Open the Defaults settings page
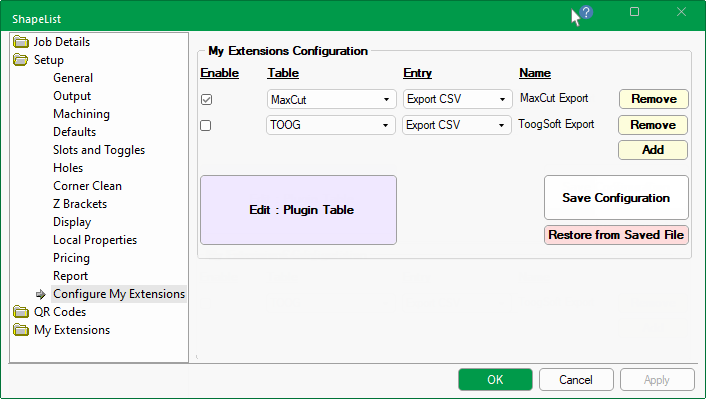Image resolution: width=706 pixels, height=399 pixels. (75, 132)
